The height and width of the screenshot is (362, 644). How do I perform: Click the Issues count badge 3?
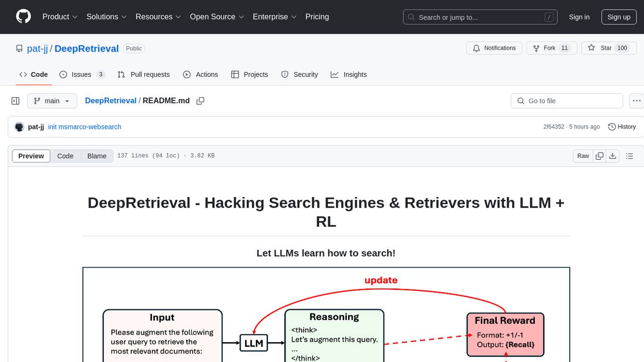(x=100, y=74)
